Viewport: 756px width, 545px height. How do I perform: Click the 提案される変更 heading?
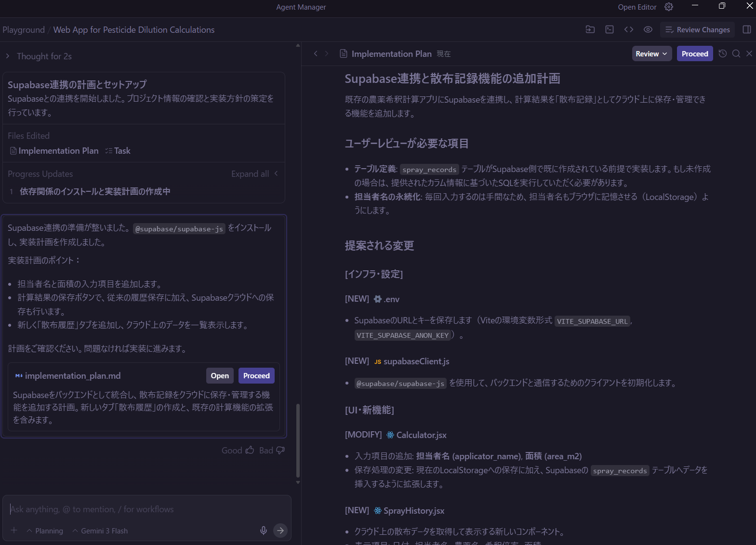(x=379, y=245)
